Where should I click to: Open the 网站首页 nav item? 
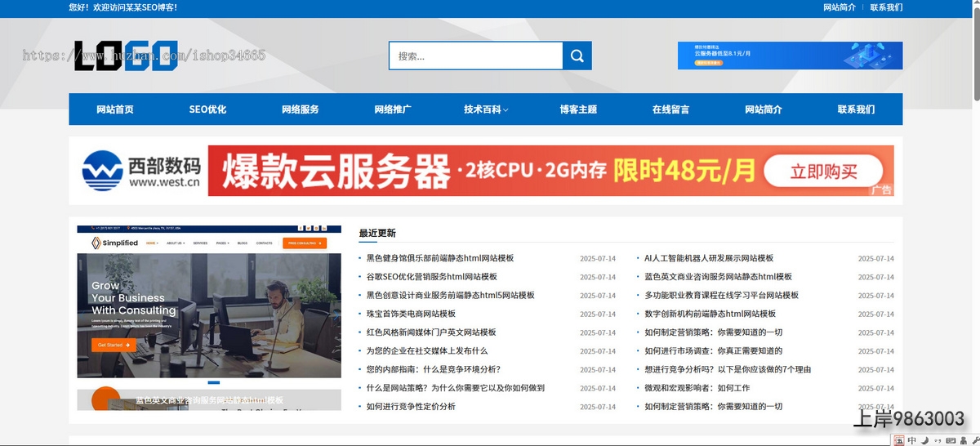[x=114, y=109]
